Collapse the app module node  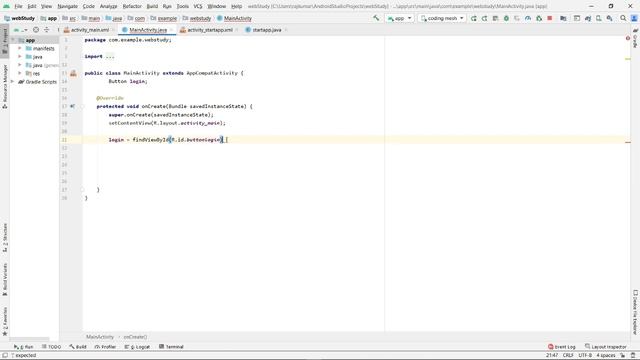(x=13, y=40)
